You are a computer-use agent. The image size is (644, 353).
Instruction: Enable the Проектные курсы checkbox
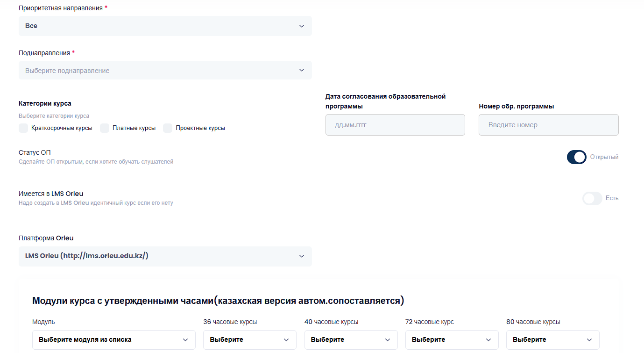click(x=168, y=128)
